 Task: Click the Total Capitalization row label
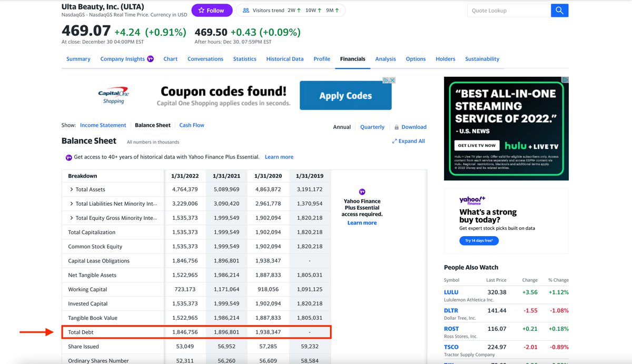[92, 232]
